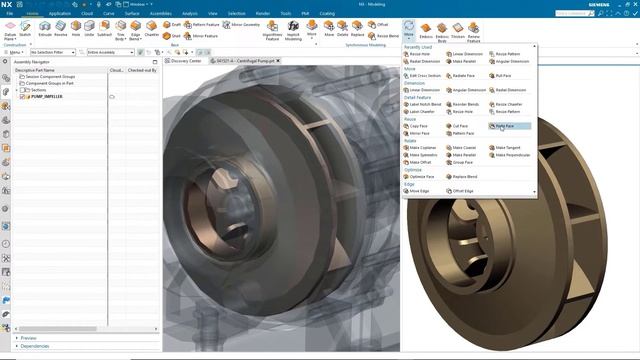Apply the Draft command
Viewport: 640px width, 360px height.
(x=172, y=25)
